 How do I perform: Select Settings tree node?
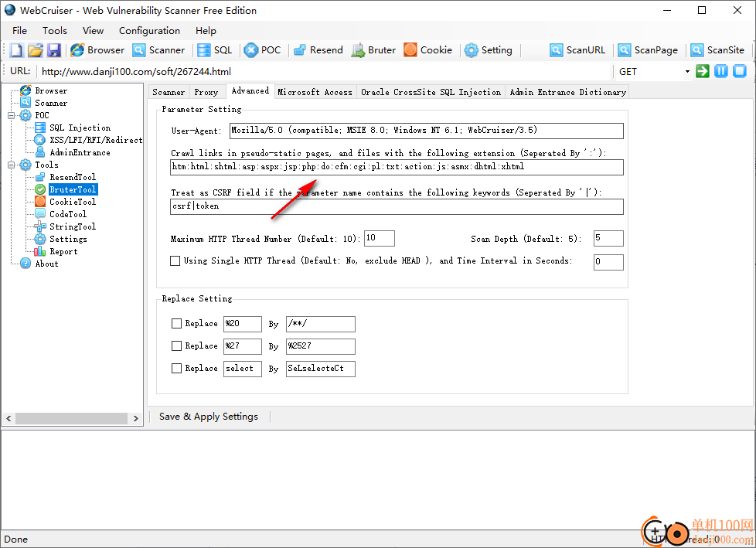(x=68, y=239)
